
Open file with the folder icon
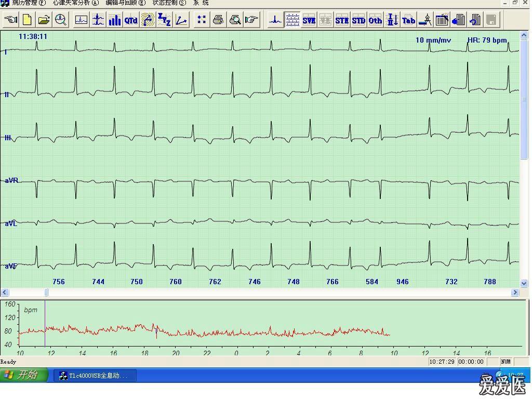(x=44, y=20)
